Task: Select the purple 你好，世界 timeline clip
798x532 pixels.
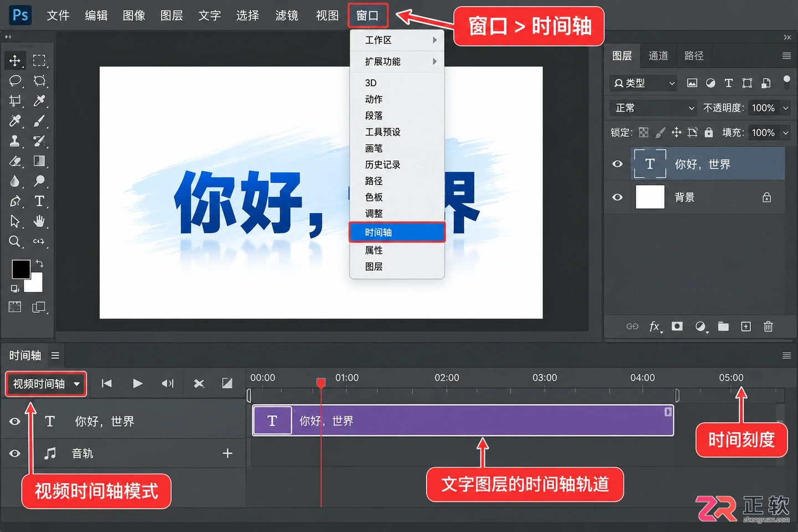Action: coord(463,421)
